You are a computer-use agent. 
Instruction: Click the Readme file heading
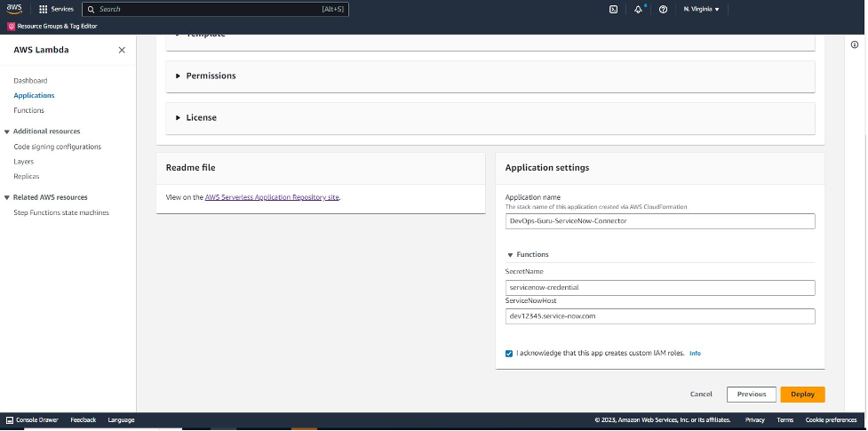click(190, 168)
